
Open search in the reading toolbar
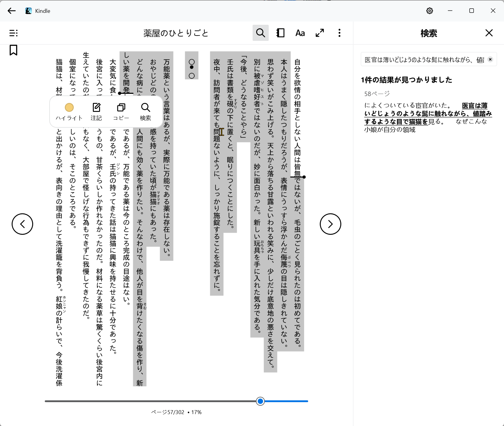(x=261, y=33)
